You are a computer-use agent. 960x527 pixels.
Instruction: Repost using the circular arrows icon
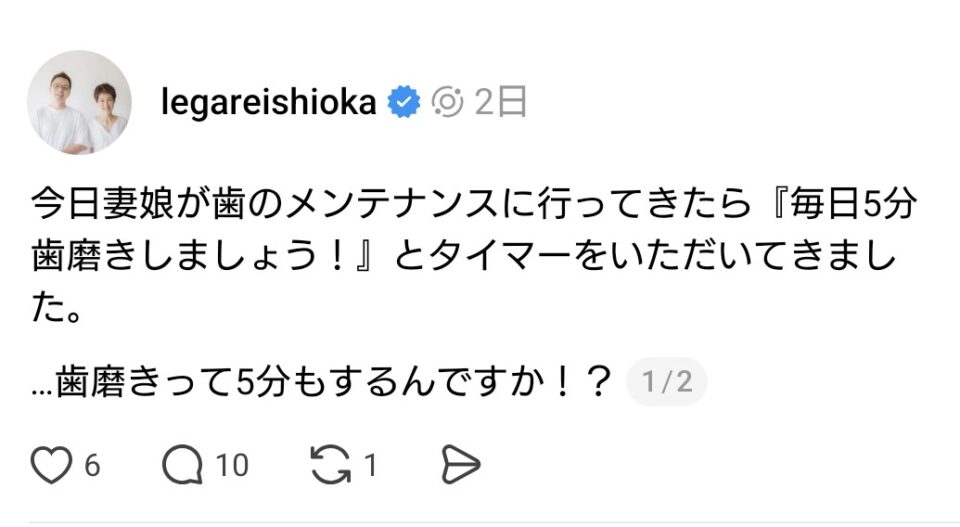(x=331, y=465)
